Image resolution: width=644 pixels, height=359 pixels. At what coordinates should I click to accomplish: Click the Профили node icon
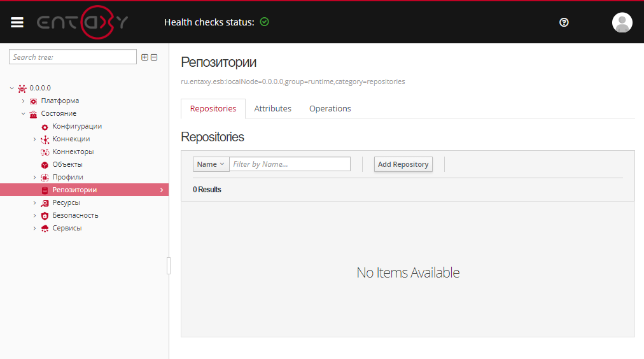(x=45, y=178)
